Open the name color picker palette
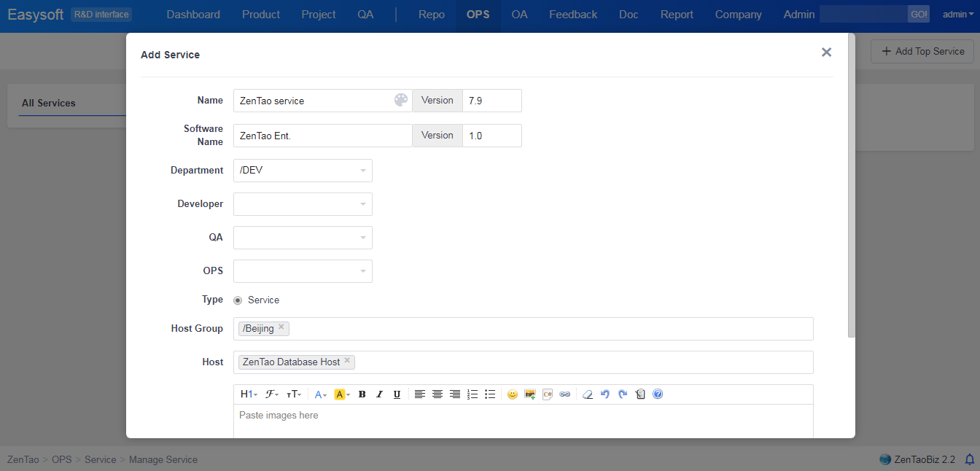 click(401, 101)
